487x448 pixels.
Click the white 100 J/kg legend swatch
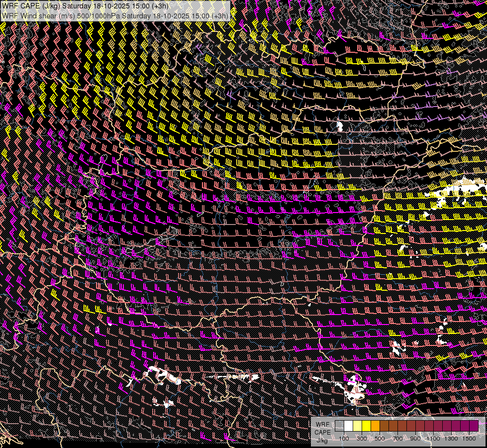[349, 426]
